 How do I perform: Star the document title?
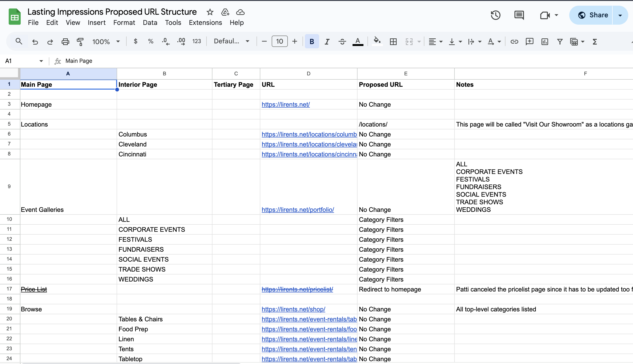pyautogui.click(x=210, y=12)
